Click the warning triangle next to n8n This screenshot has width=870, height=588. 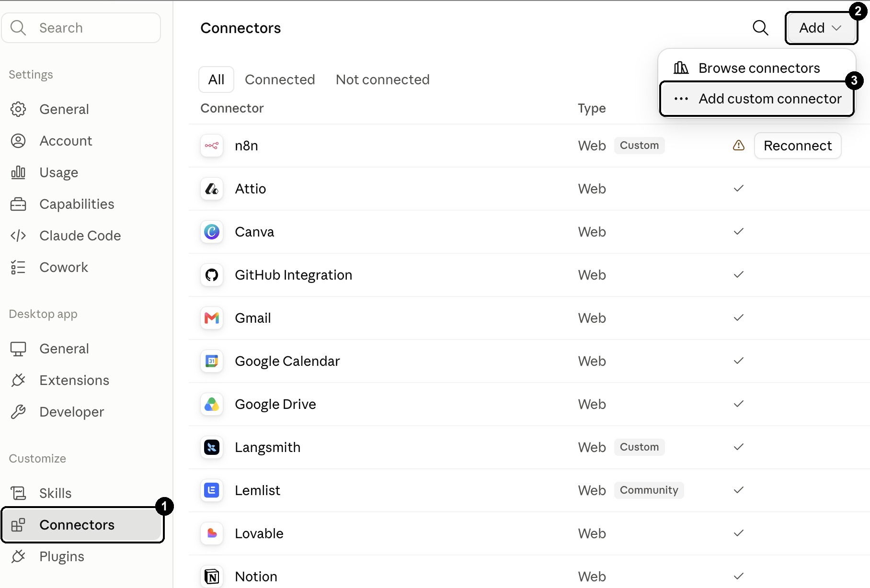pyautogui.click(x=739, y=145)
